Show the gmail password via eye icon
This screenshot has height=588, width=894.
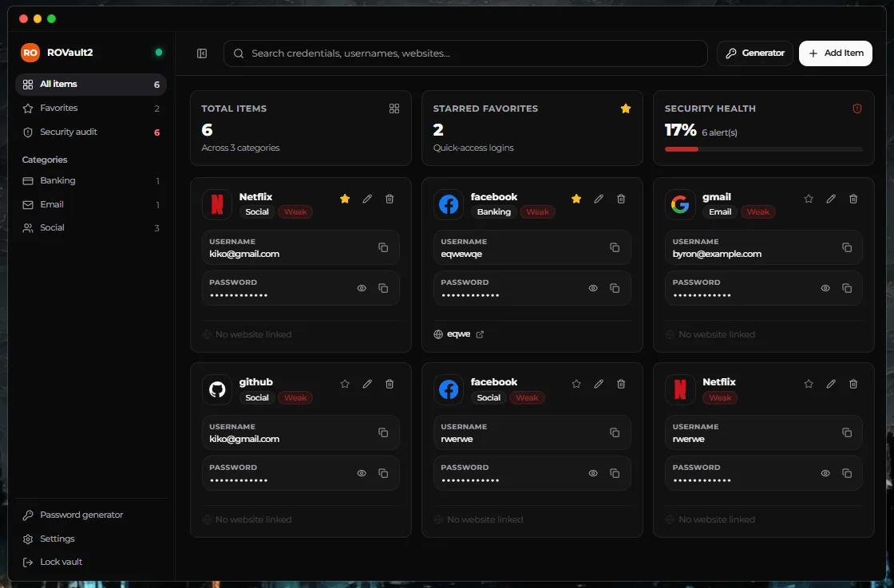tap(825, 288)
